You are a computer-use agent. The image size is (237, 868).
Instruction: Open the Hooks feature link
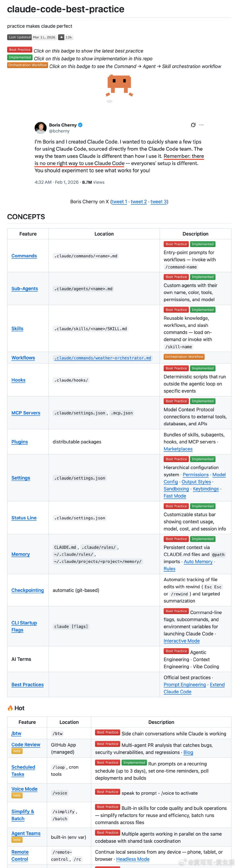click(18, 380)
